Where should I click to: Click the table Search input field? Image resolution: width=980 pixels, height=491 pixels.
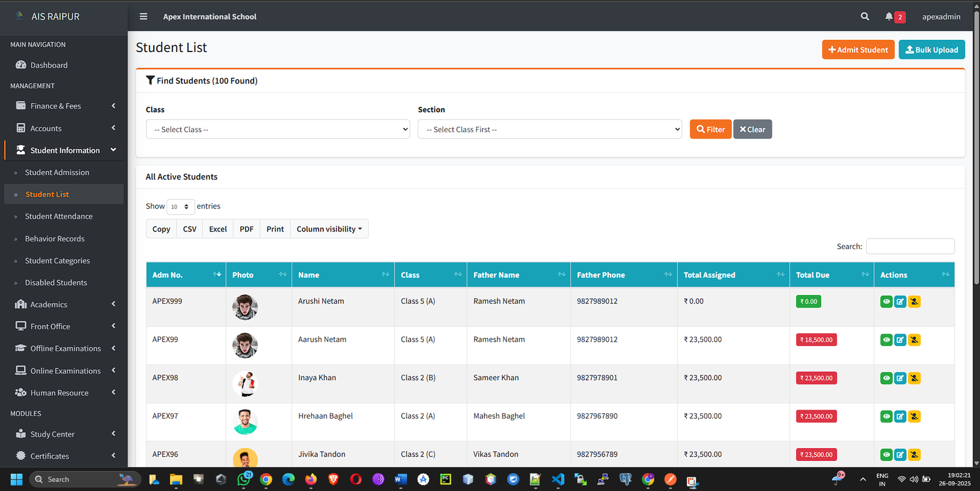click(910, 246)
